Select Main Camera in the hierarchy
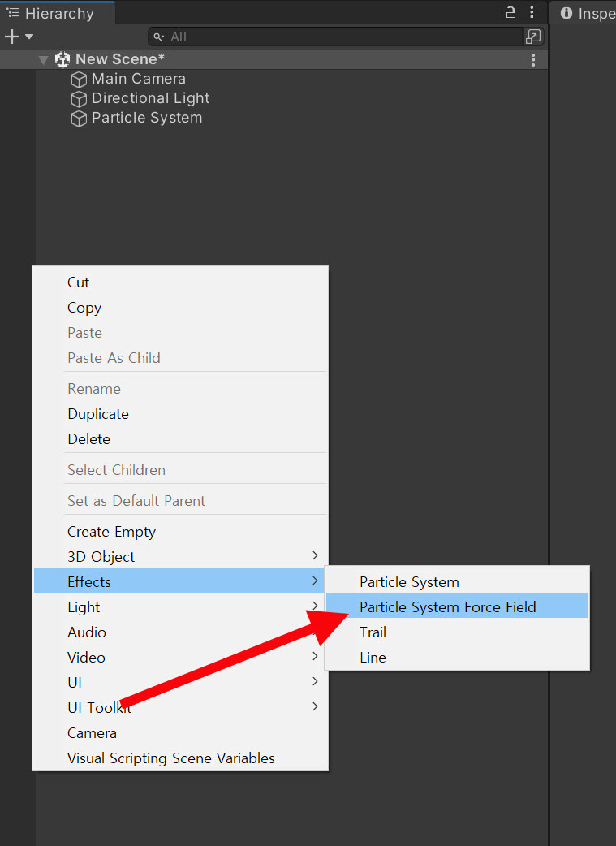Viewport: 616px width, 846px height. 139,79
